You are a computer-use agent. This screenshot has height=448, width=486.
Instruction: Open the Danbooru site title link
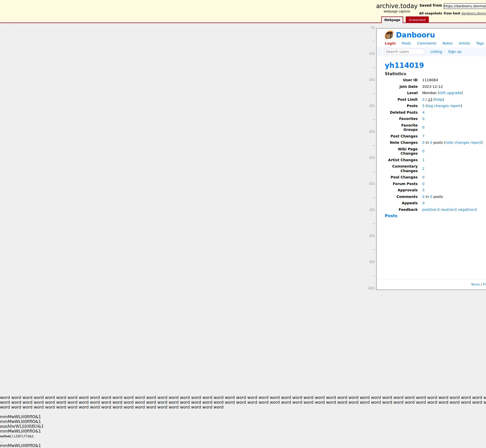click(x=415, y=35)
